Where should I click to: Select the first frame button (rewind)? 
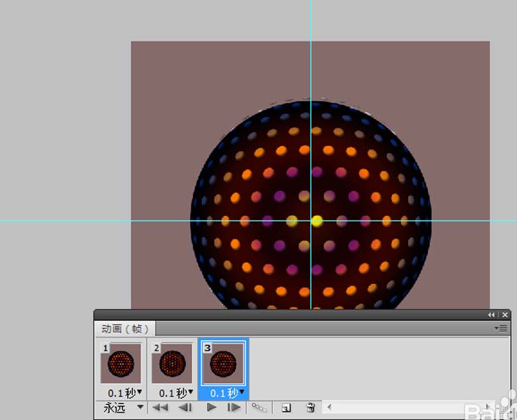tap(160, 407)
